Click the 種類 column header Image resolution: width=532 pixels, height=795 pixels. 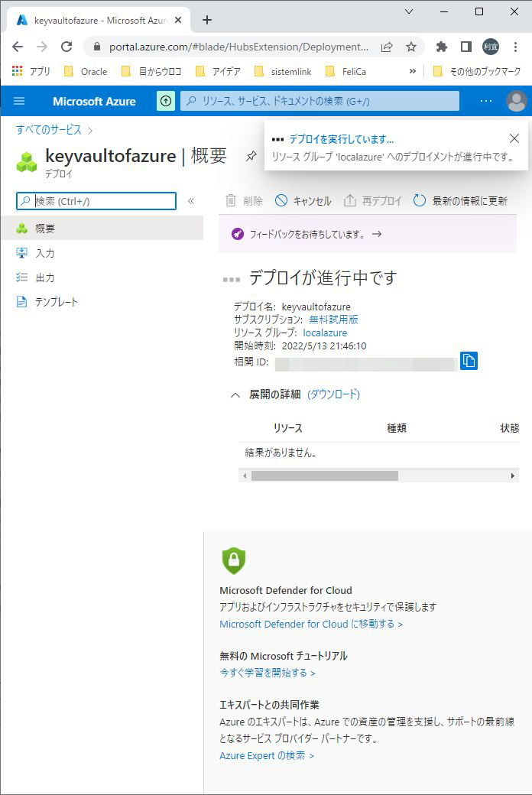(397, 428)
